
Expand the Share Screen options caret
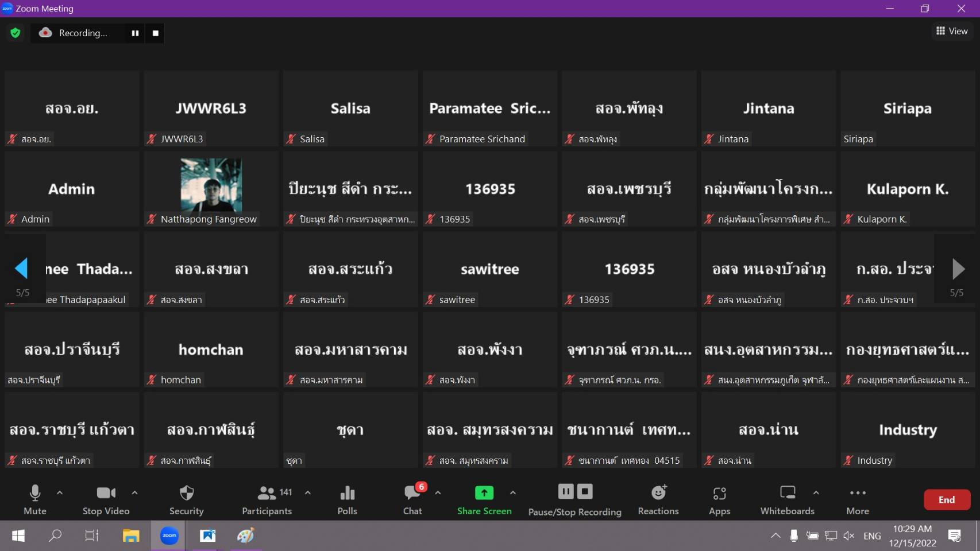point(513,492)
